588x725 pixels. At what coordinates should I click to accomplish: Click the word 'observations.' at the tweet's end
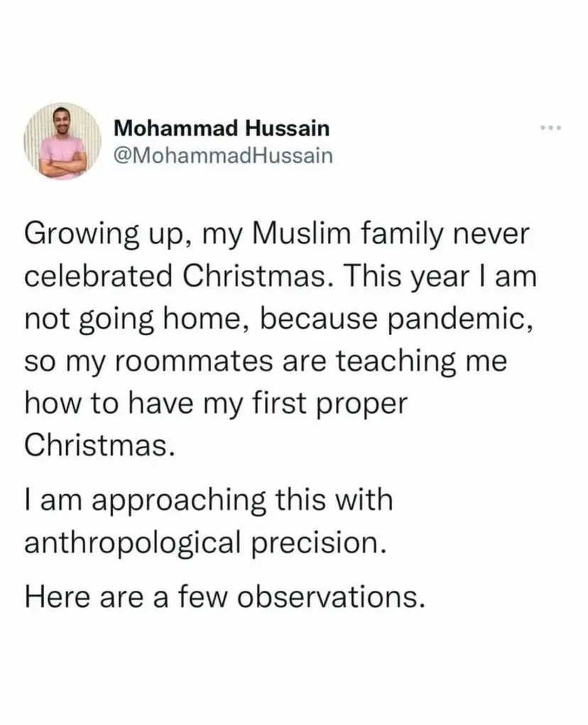(x=331, y=596)
